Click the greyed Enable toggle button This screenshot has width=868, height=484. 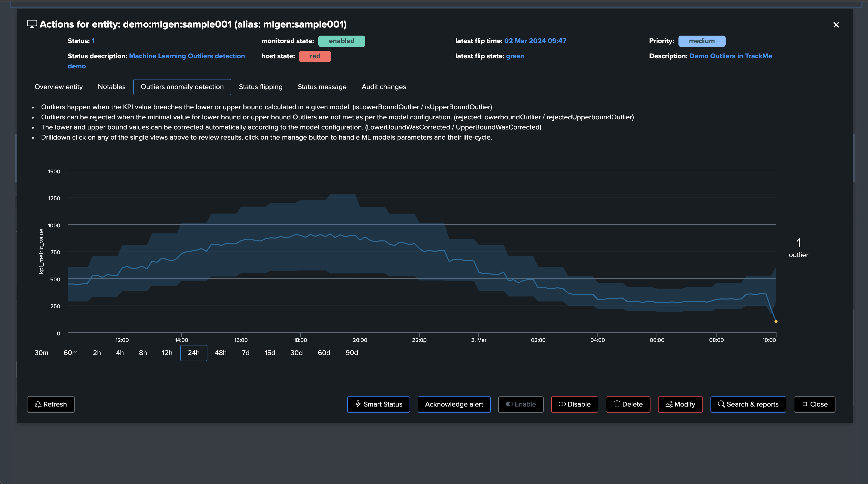(x=521, y=404)
